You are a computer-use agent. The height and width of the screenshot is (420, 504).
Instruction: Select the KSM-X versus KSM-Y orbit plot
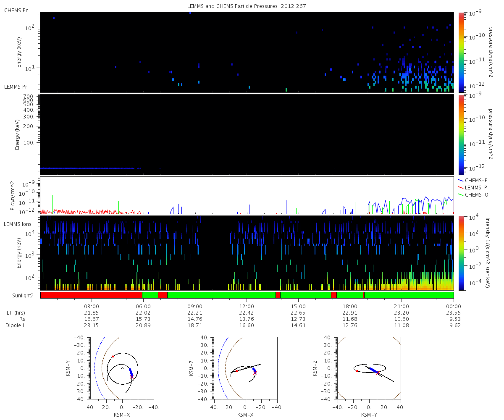[122, 368]
